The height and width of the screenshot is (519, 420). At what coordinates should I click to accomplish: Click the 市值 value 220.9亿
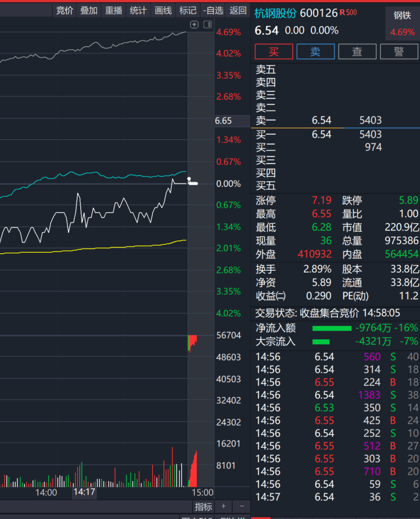[402, 227]
